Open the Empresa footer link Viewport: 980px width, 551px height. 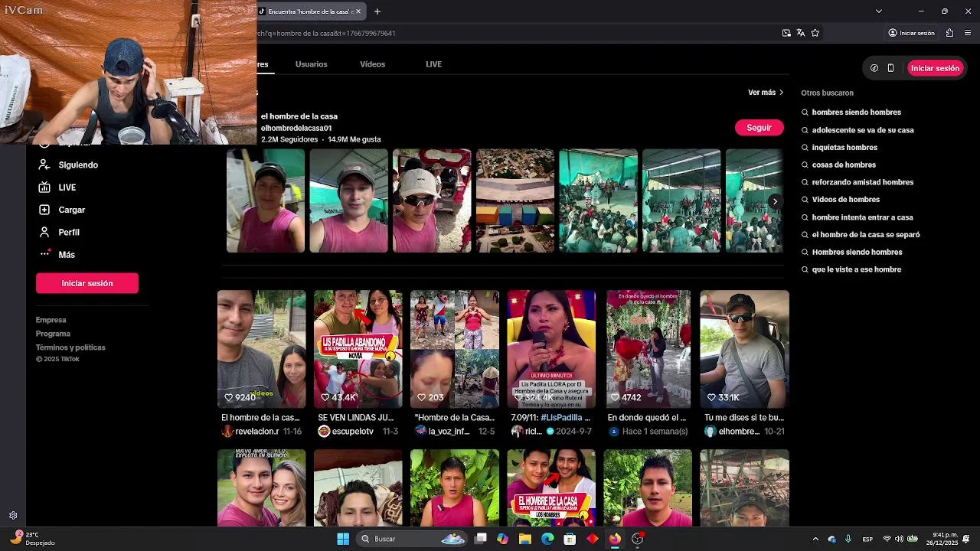coord(51,320)
